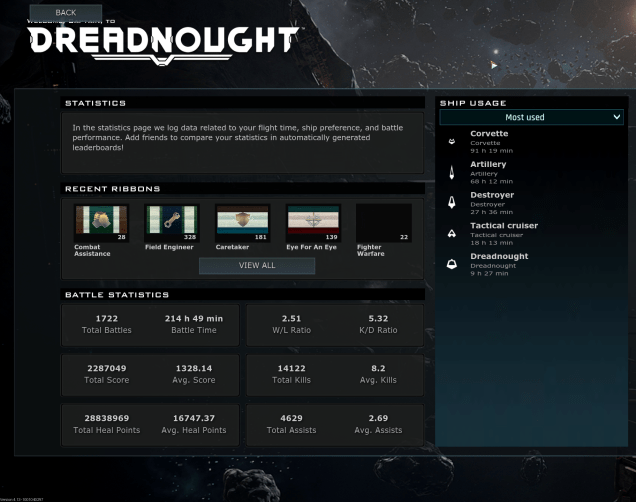The image size is (636, 502).
Task: Select the K/D Ratio stat tile
Action: 380,324
